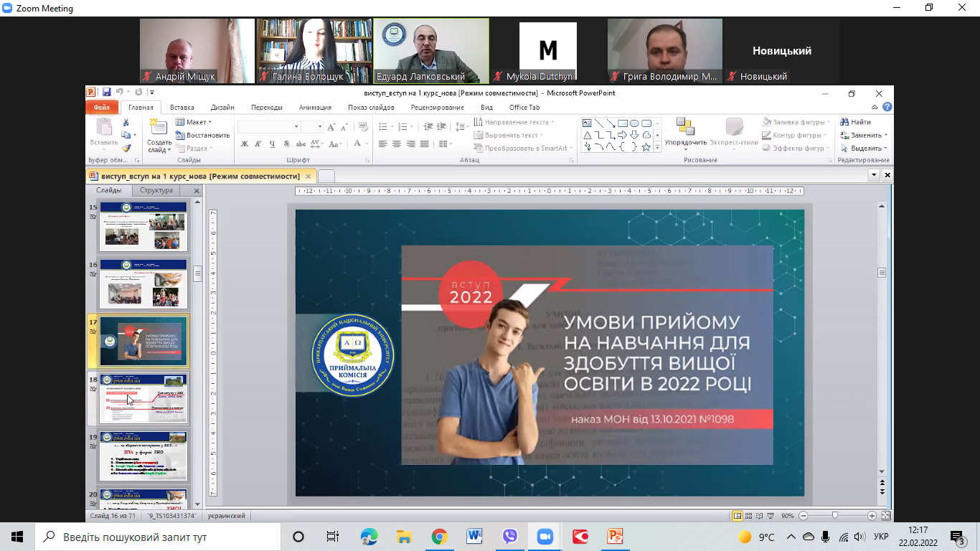Toggle bold formatting (Ж) button

pos(245,144)
